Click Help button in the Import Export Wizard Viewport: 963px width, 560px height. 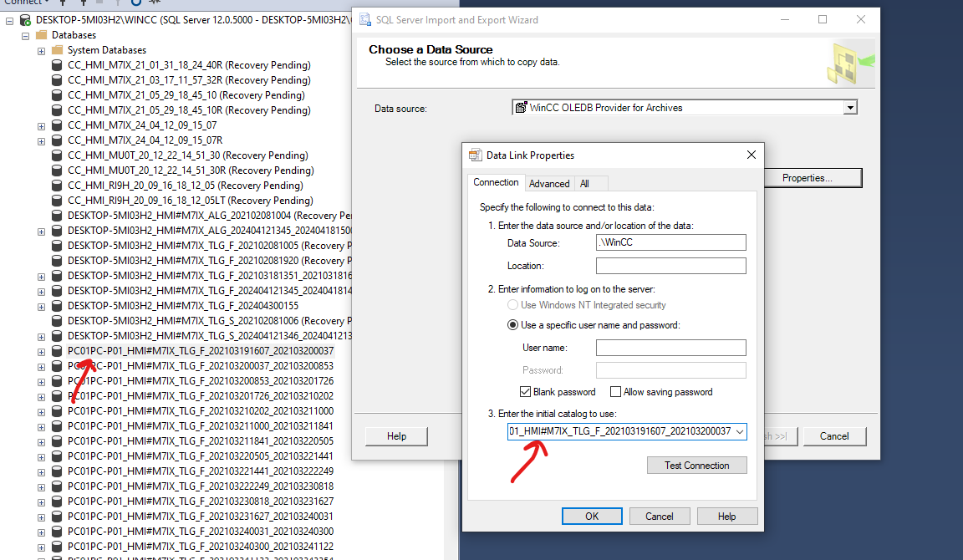(x=396, y=436)
